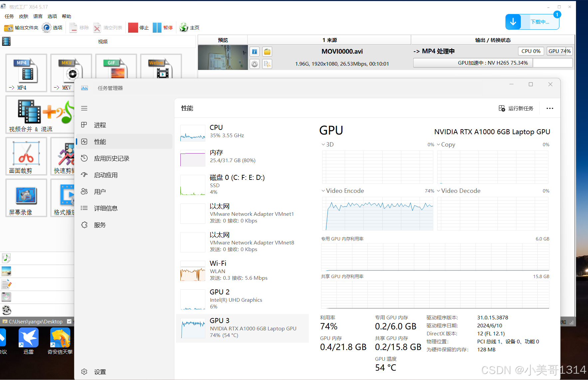
Task: Open 服务 page in Task Manager
Action: point(124,225)
